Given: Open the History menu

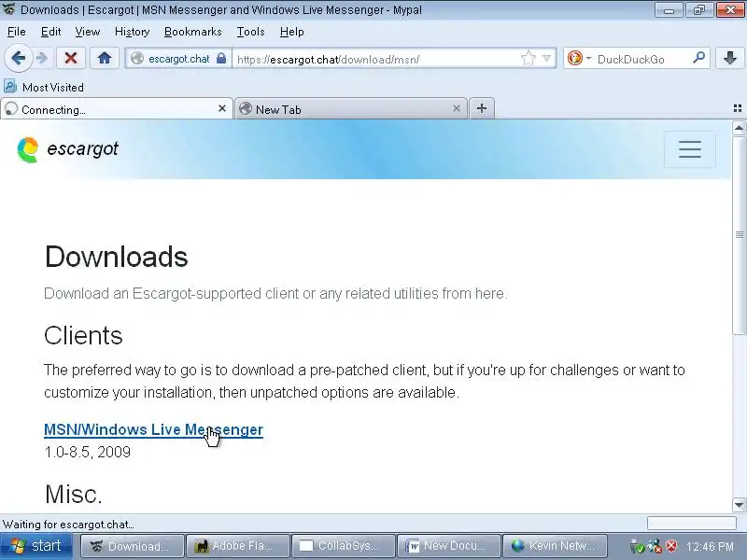Looking at the screenshot, I should 132,32.
